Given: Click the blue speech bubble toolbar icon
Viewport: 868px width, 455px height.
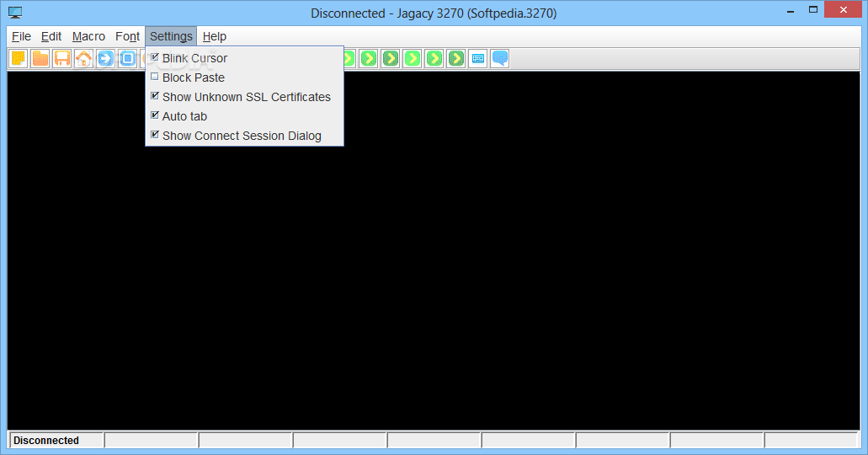Looking at the screenshot, I should (500, 59).
